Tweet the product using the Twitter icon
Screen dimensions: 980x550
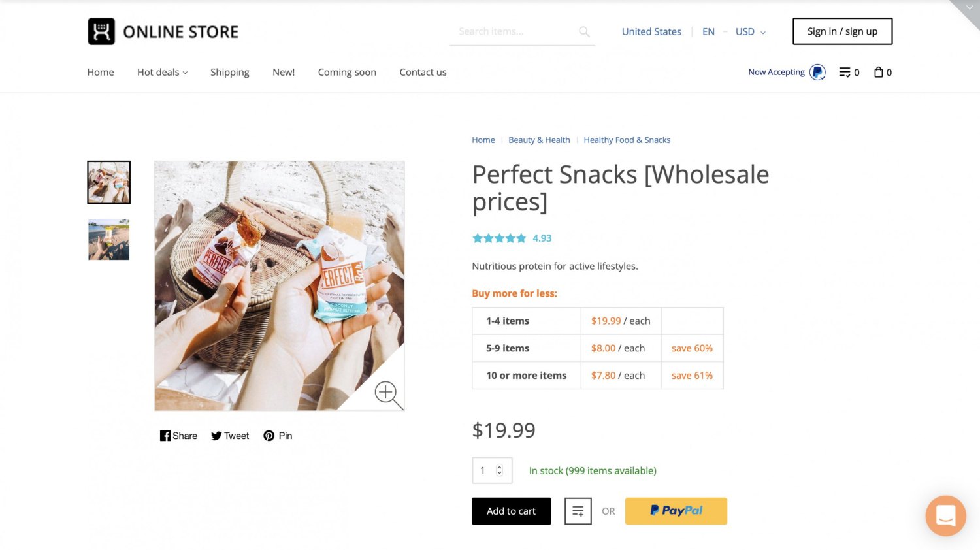pyautogui.click(x=216, y=436)
